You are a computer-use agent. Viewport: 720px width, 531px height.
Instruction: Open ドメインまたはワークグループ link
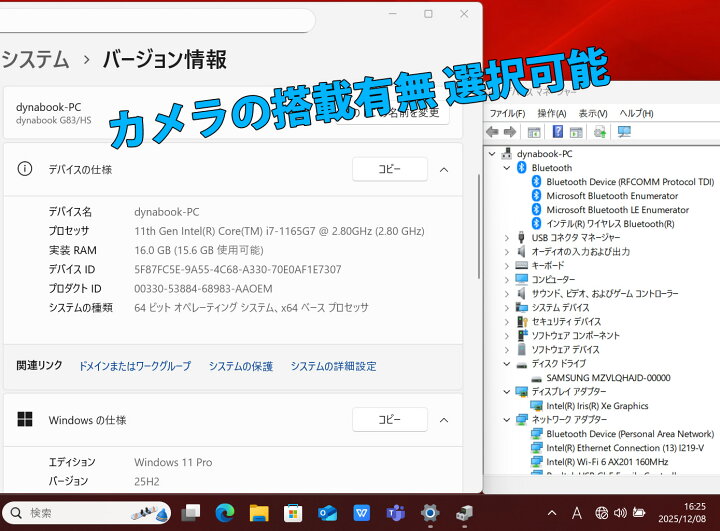135,366
